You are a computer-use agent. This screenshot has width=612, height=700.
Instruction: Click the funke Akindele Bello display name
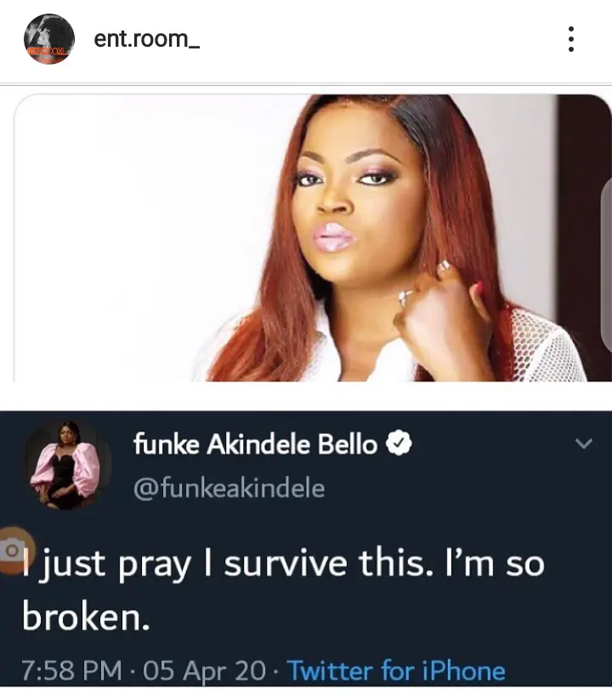255,444
